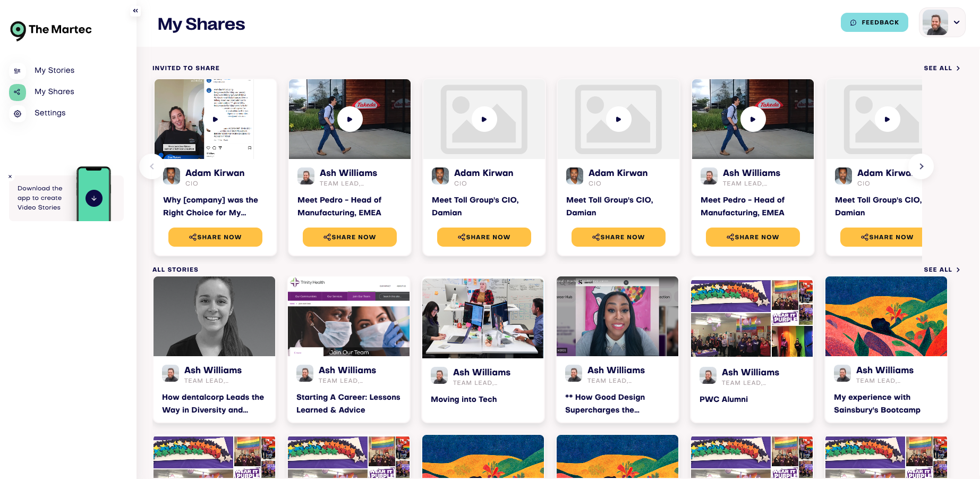The height and width of the screenshot is (479, 980).
Task: Open the dentalcorp diversity story thumbnail
Action: [215, 316]
